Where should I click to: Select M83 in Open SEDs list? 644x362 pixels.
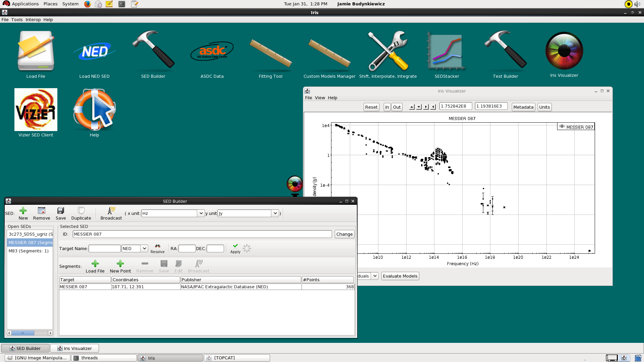coord(30,251)
